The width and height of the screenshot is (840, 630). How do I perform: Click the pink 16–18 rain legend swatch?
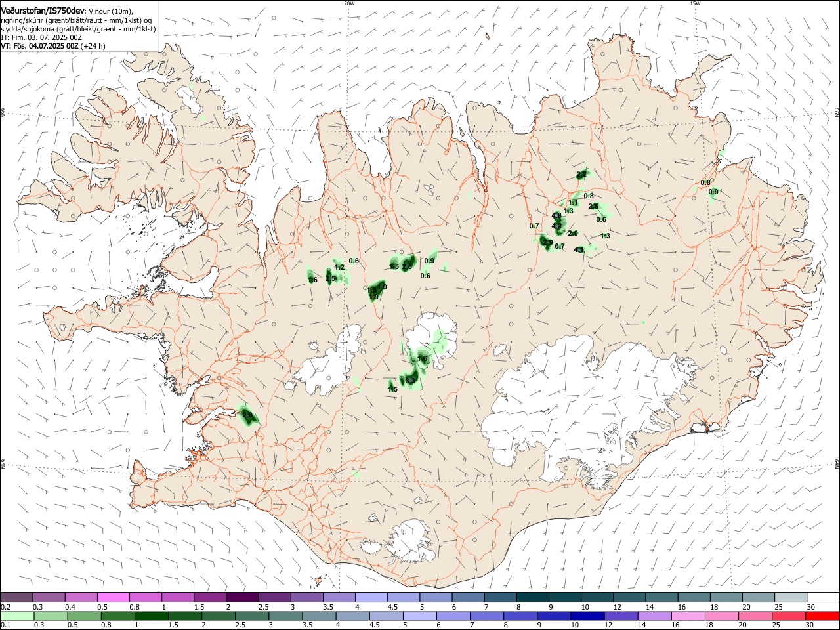(x=688, y=616)
